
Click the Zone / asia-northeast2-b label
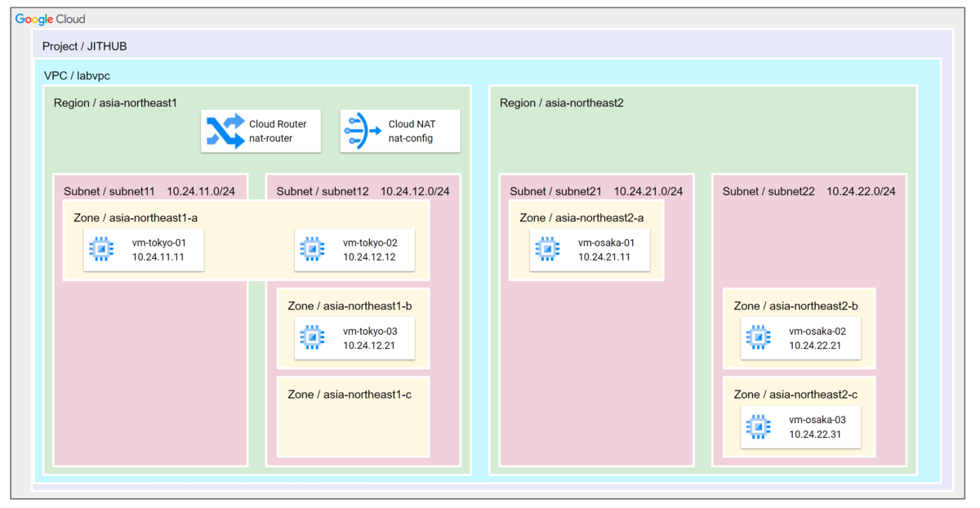pyautogui.click(x=795, y=305)
